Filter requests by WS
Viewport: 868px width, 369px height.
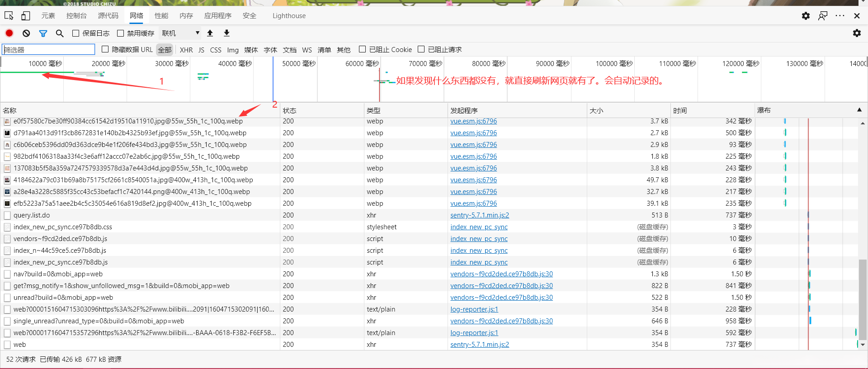307,50
